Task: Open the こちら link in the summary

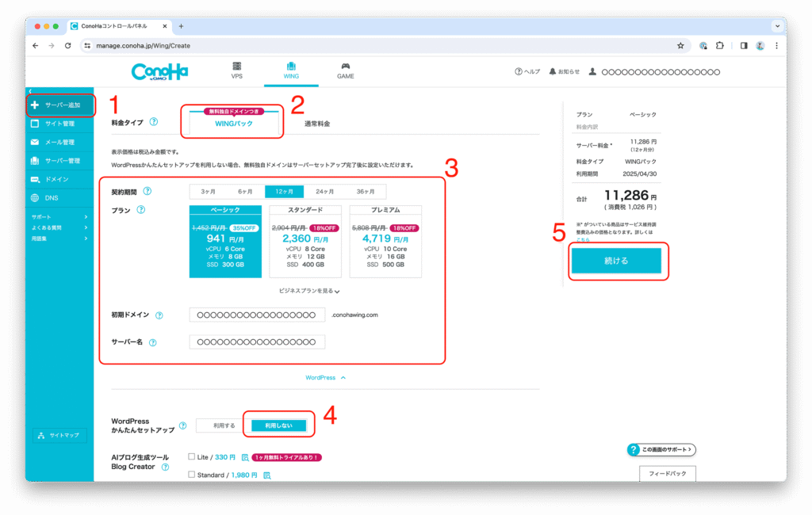Action: (583, 240)
